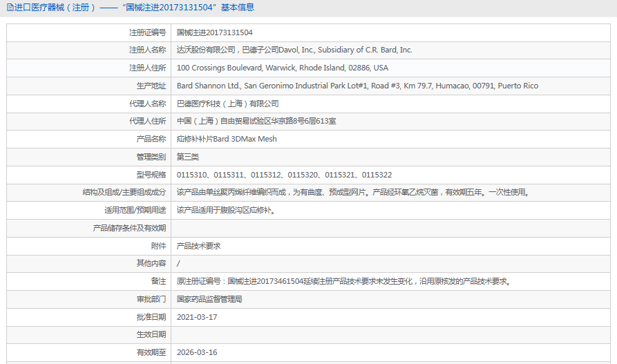This screenshot has height=364, width=617.
Task: Select registration number value 国械注进20173131504
Action: click(214, 32)
